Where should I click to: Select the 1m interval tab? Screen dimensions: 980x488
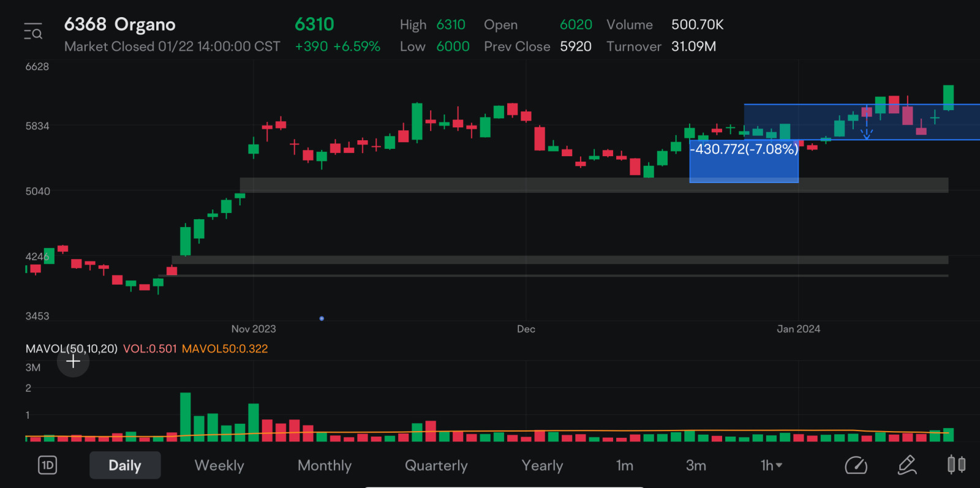point(625,465)
